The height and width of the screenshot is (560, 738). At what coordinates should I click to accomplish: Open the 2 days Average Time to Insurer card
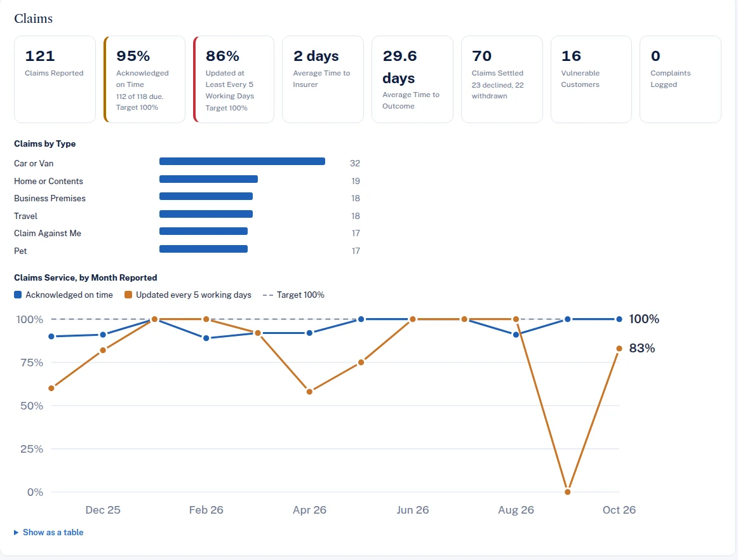[323, 79]
